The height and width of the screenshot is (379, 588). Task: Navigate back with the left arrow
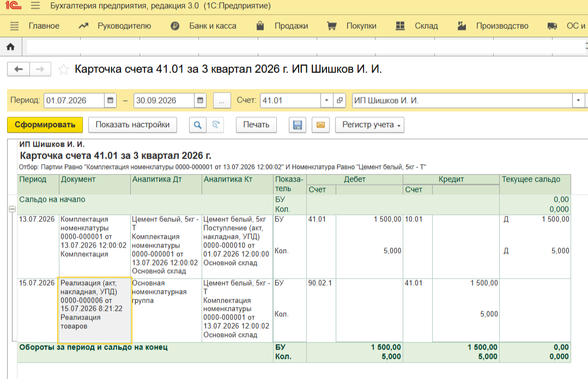(x=19, y=69)
